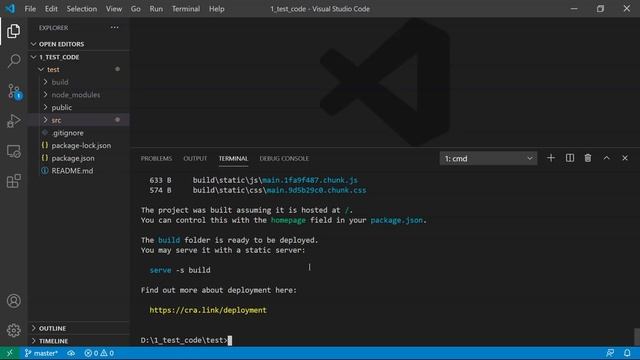Maximize panel size chevron icon
Screen dimensions: 640x360
tap(607, 158)
